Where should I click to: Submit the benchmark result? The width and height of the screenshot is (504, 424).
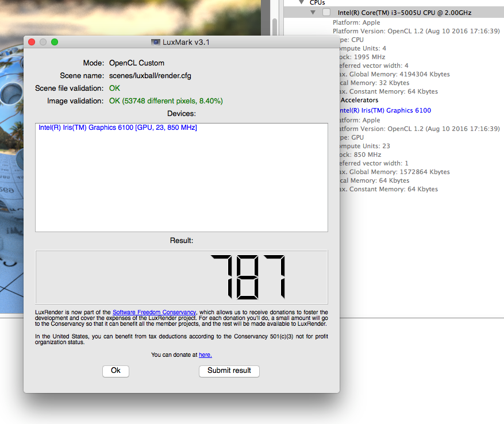click(229, 371)
